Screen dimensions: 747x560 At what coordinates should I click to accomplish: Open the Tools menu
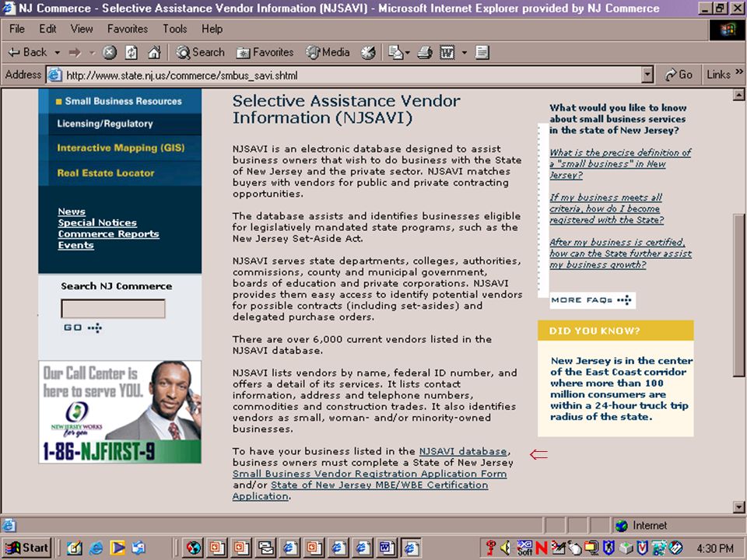coord(175,29)
